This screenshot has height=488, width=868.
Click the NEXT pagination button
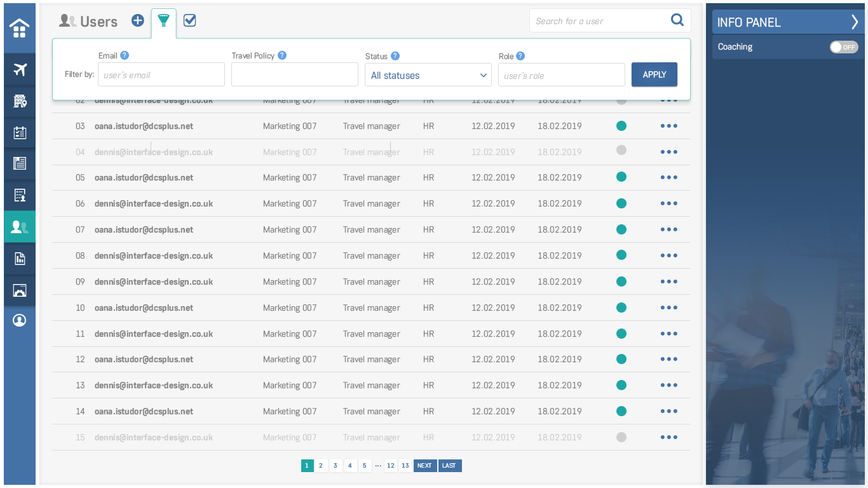pyautogui.click(x=424, y=466)
